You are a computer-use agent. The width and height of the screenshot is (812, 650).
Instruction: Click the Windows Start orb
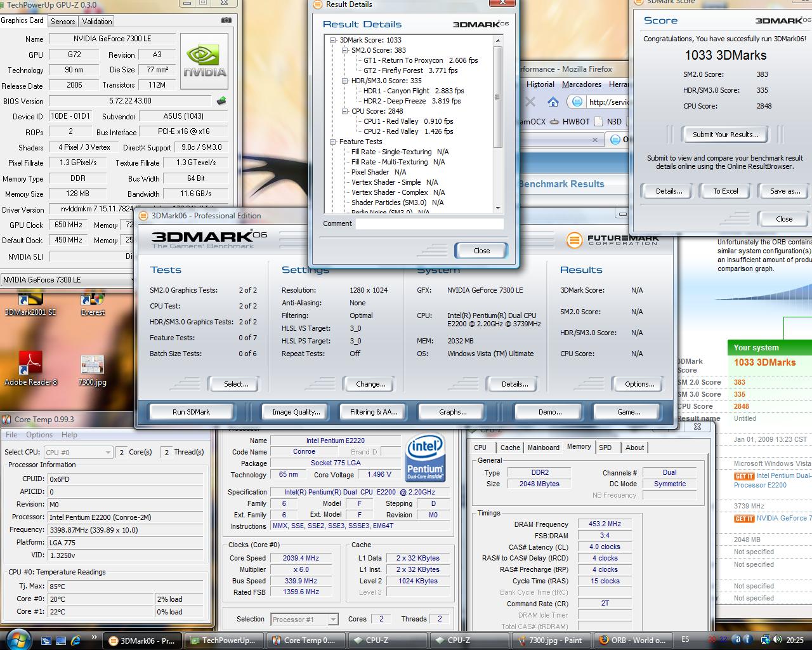pyautogui.click(x=17, y=639)
